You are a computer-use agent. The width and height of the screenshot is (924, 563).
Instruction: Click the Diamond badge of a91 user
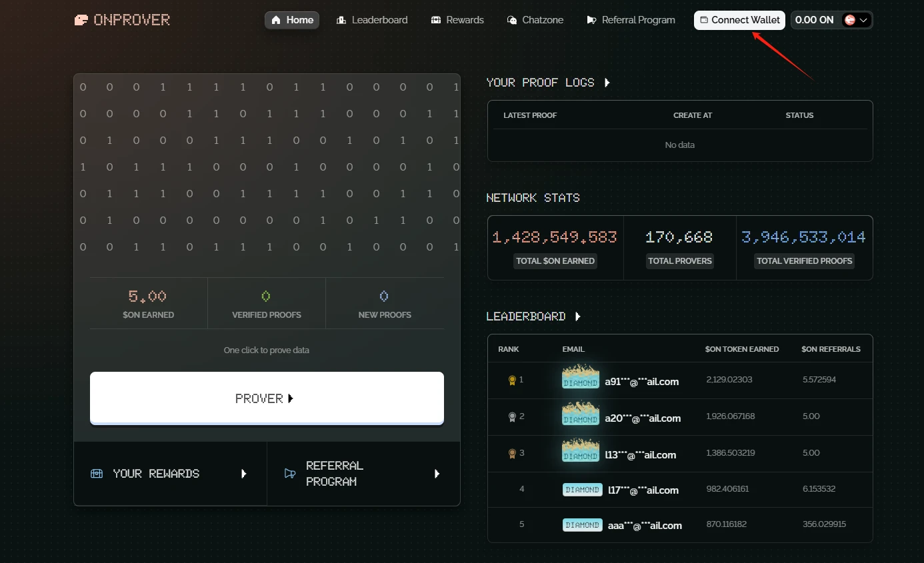(581, 377)
